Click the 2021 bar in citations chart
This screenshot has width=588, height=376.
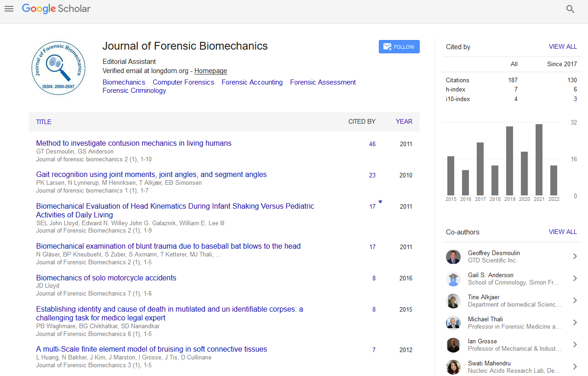click(x=539, y=160)
